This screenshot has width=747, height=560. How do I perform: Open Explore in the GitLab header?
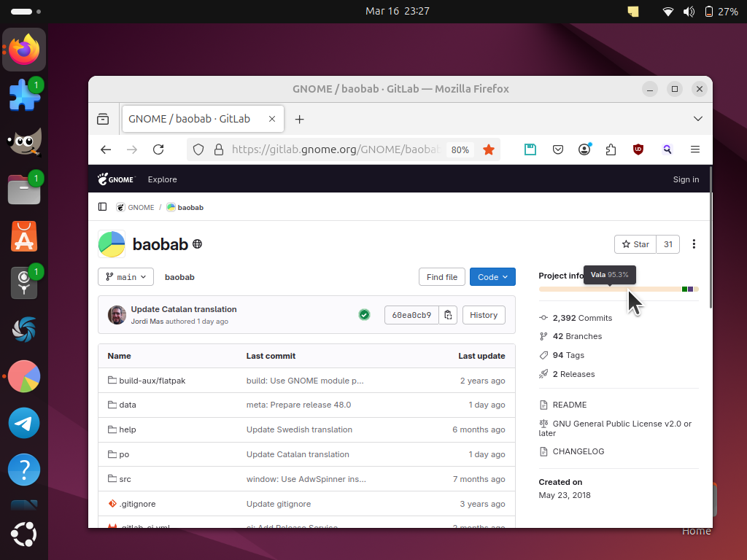(x=163, y=179)
